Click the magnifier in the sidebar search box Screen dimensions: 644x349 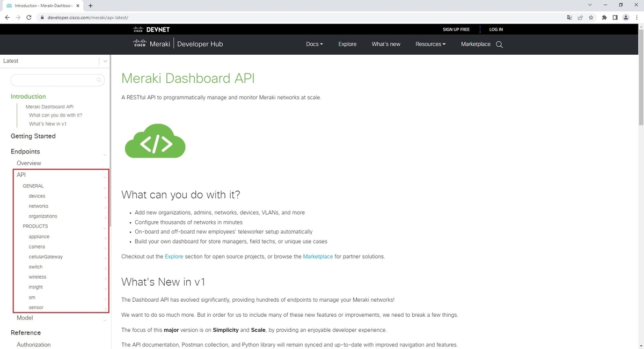coord(99,79)
